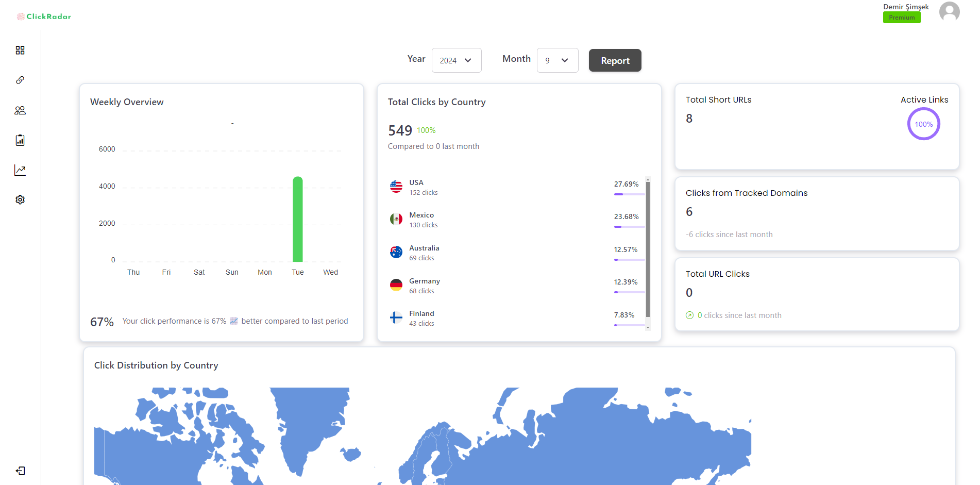Open the Year dropdown showing 2024

(x=457, y=60)
